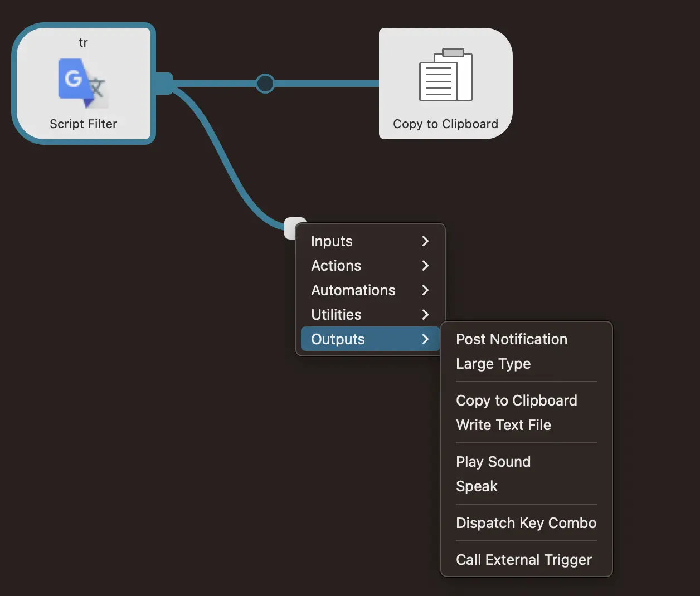Open the Inputs submenu

[x=370, y=241]
